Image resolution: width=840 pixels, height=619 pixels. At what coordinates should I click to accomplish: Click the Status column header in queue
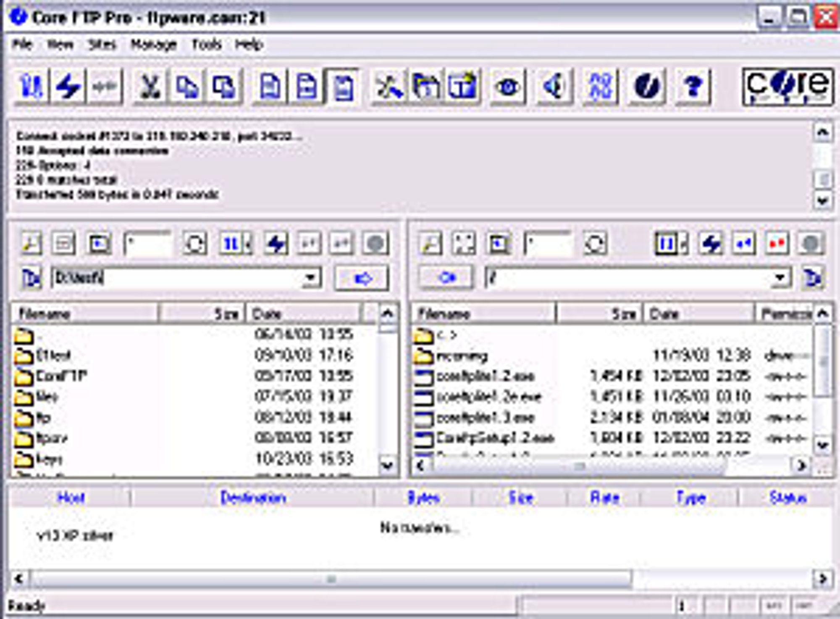(787, 498)
